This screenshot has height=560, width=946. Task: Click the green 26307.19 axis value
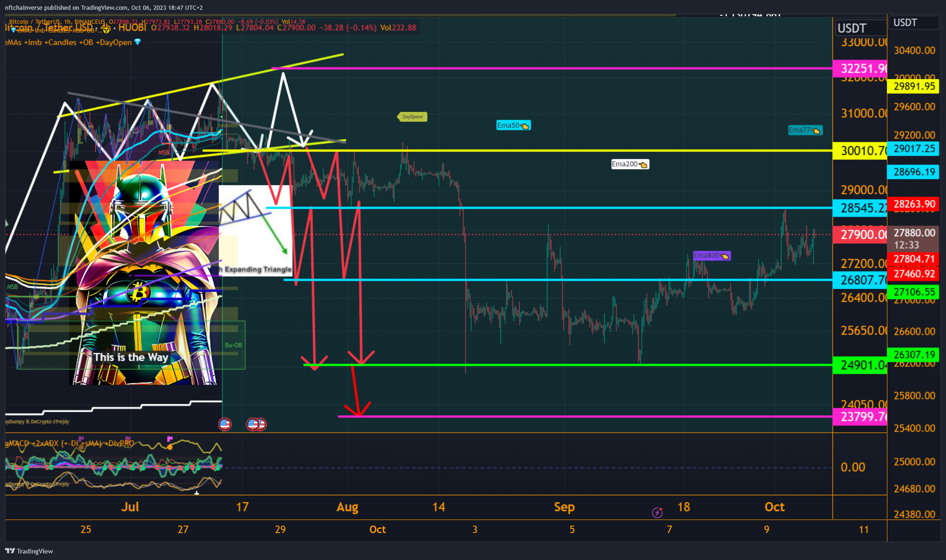click(x=913, y=355)
